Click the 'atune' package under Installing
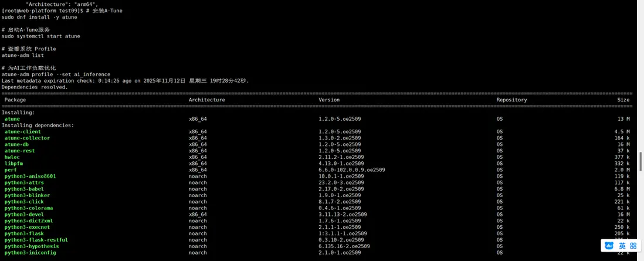644x261 pixels. (x=12, y=119)
